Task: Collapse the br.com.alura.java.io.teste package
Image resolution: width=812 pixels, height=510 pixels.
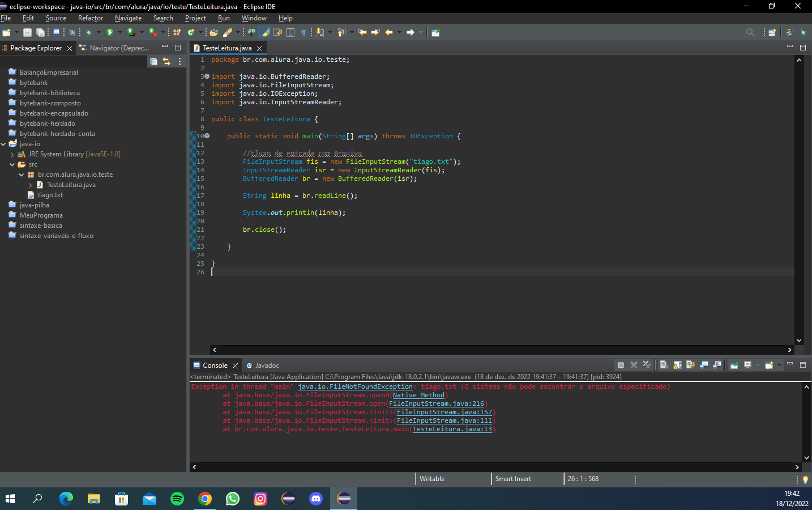Action: point(22,175)
